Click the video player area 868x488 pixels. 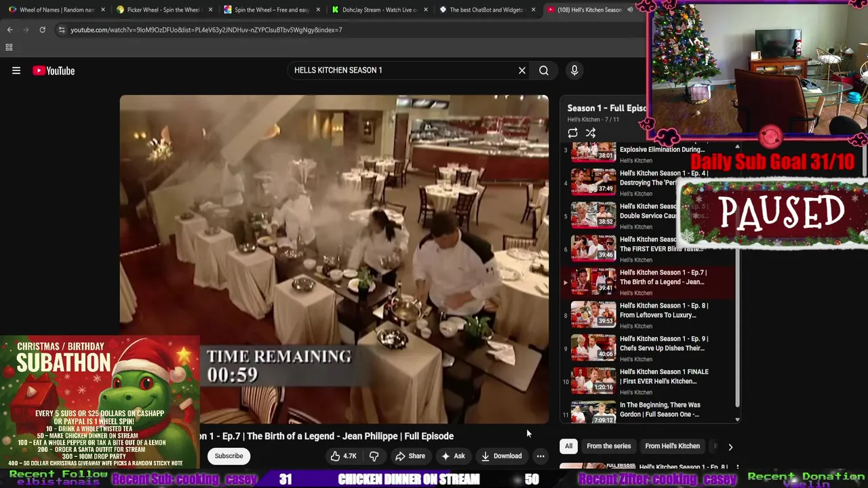(334, 259)
